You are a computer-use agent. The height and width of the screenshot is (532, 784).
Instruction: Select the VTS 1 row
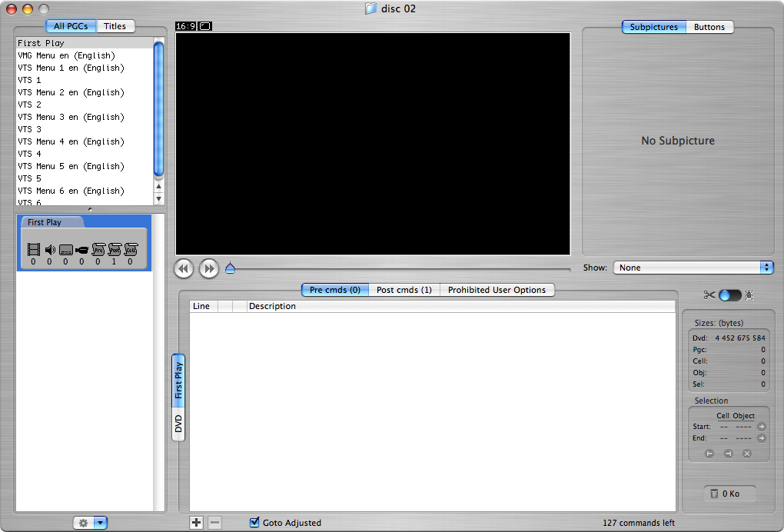pyautogui.click(x=85, y=80)
